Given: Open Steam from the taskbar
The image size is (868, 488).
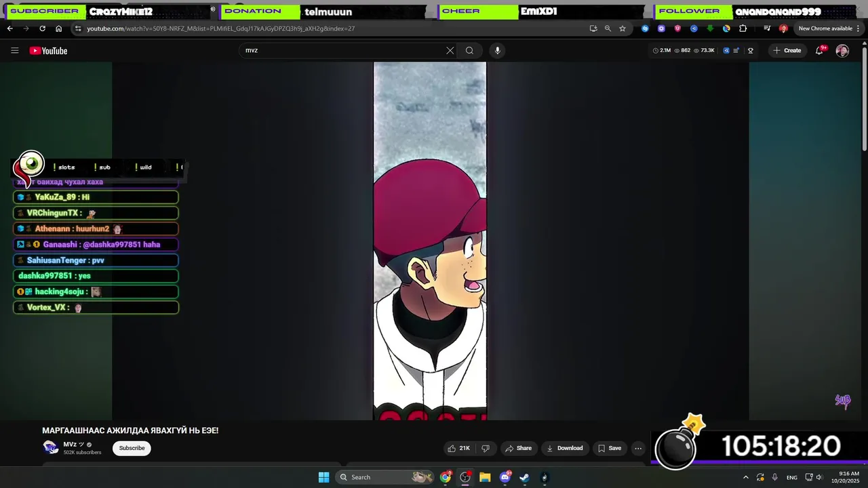Looking at the screenshot, I should [524, 477].
